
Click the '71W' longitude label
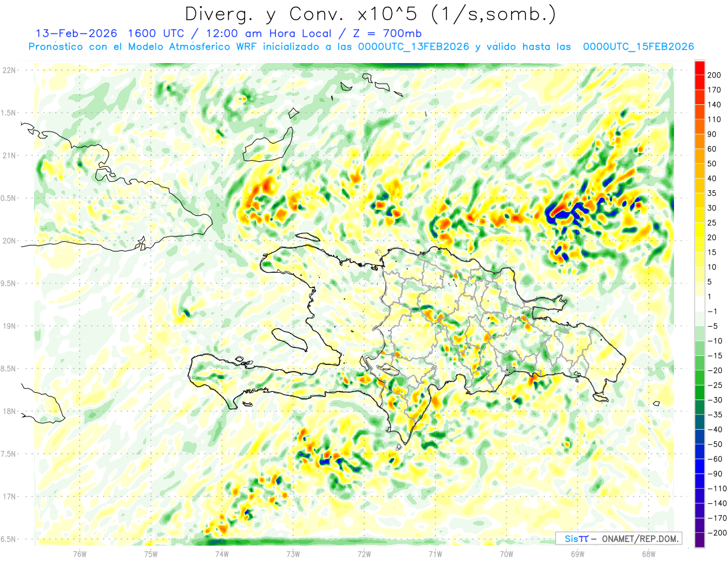[x=435, y=554]
